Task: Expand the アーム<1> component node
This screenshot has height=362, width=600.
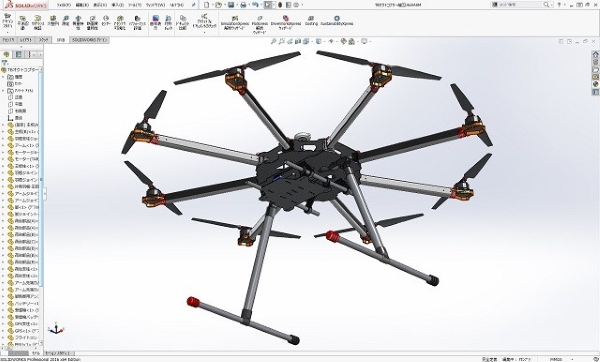Action: point(3,145)
